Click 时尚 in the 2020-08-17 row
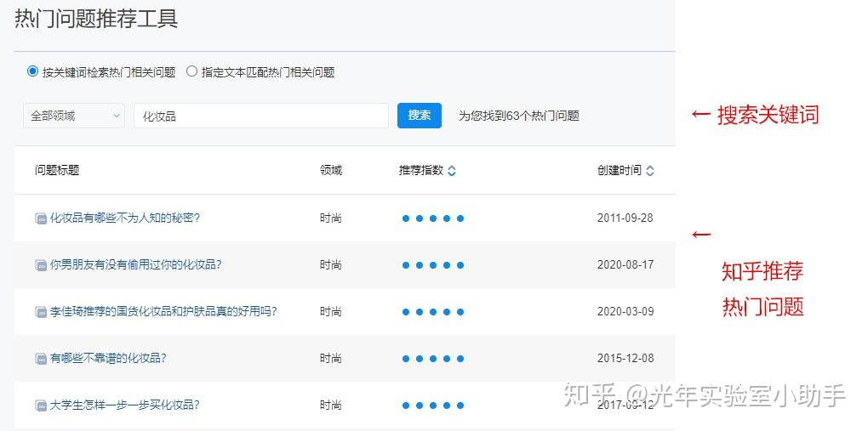868x431 pixels. pyautogui.click(x=330, y=264)
